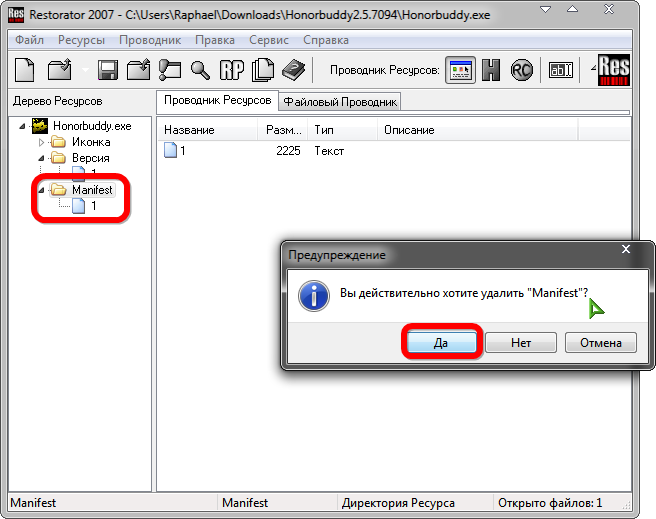Select the Иконка folder in tree
This screenshot has width=656, height=519.
(x=91, y=142)
